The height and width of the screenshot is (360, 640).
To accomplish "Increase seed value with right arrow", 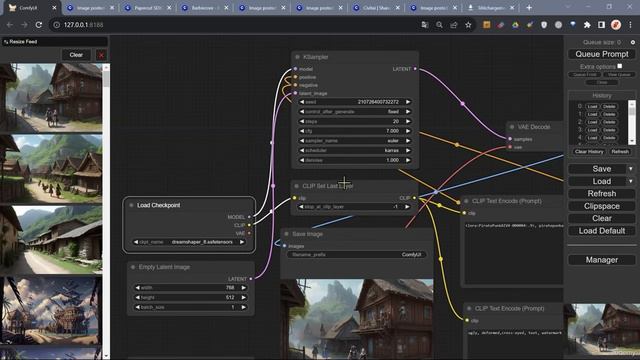I will (x=408, y=102).
